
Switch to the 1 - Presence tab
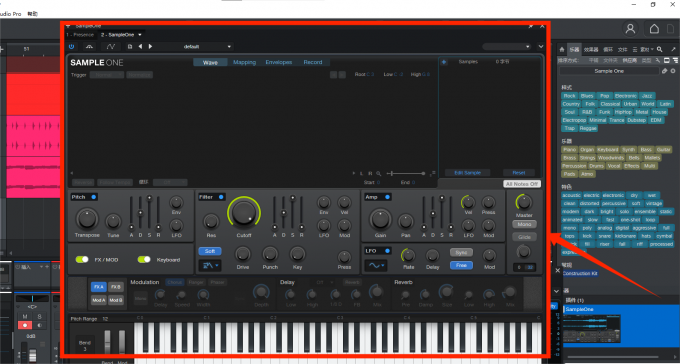coord(80,35)
